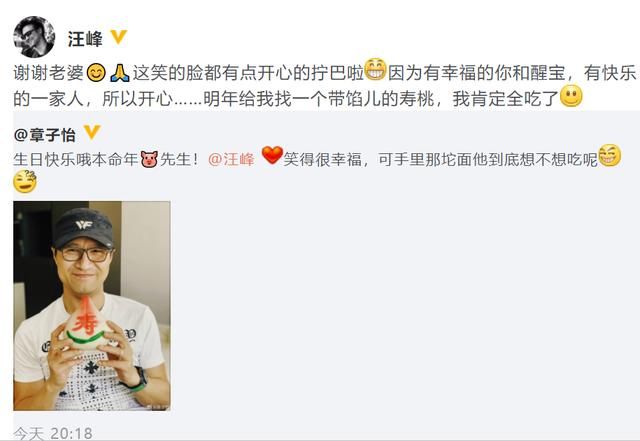Viewport: 640px width, 441px height.
Task: Click the red heart emoji
Action: [272, 155]
